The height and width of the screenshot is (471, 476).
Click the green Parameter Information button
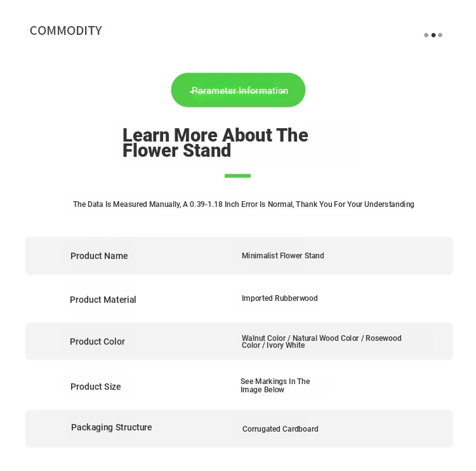[x=238, y=90]
